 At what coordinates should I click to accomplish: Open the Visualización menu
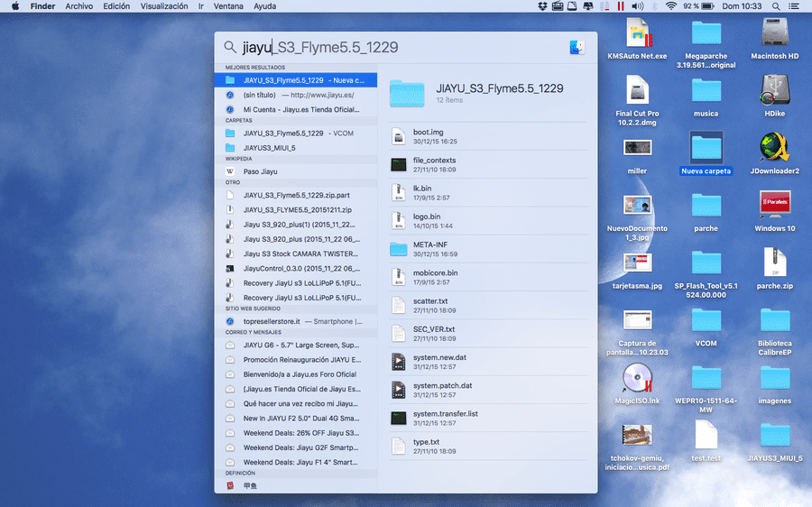click(164, 6)
